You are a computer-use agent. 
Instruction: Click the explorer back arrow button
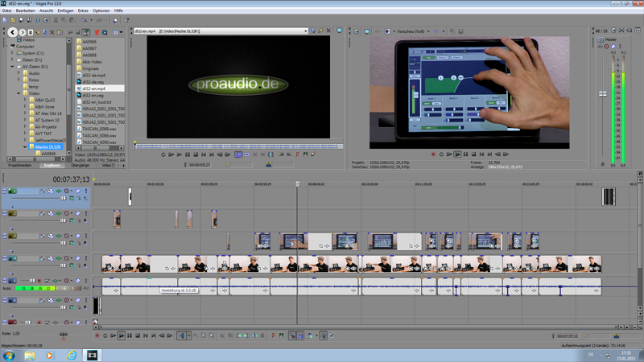(13, 31)
